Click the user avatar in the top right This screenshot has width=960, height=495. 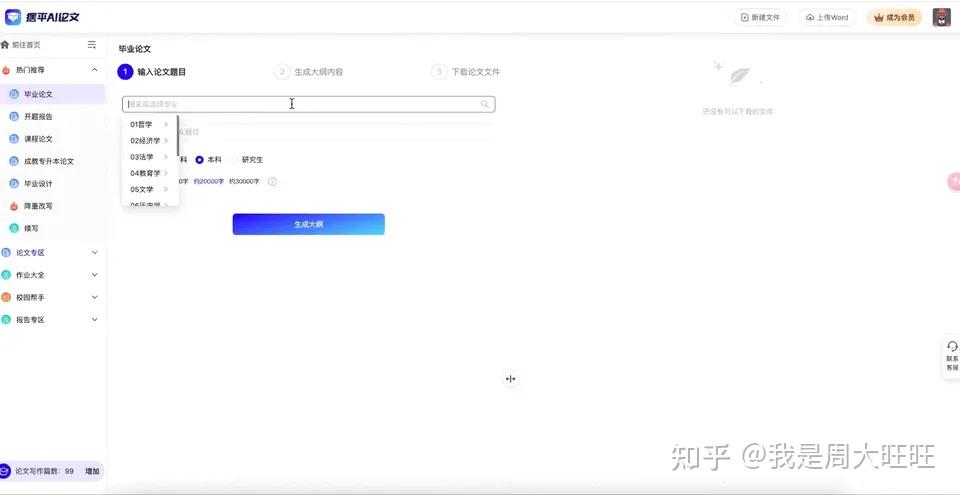[942, 18]
